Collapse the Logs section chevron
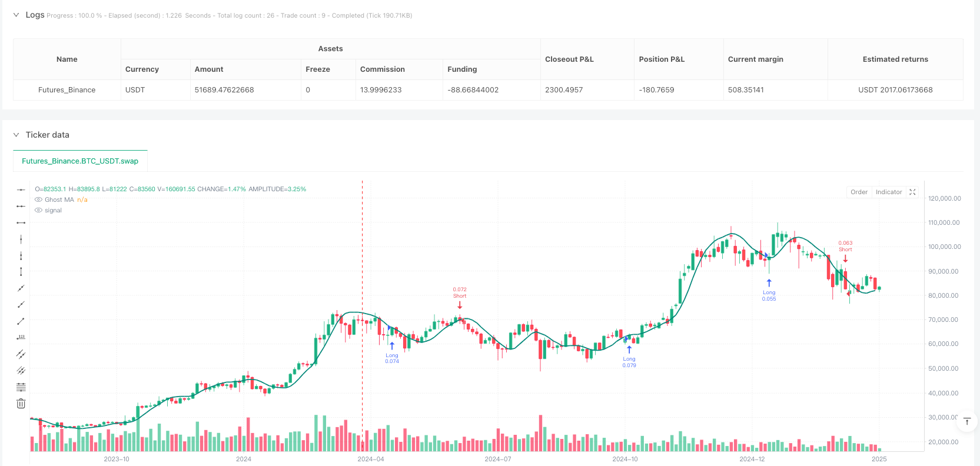 pos(16,15)
